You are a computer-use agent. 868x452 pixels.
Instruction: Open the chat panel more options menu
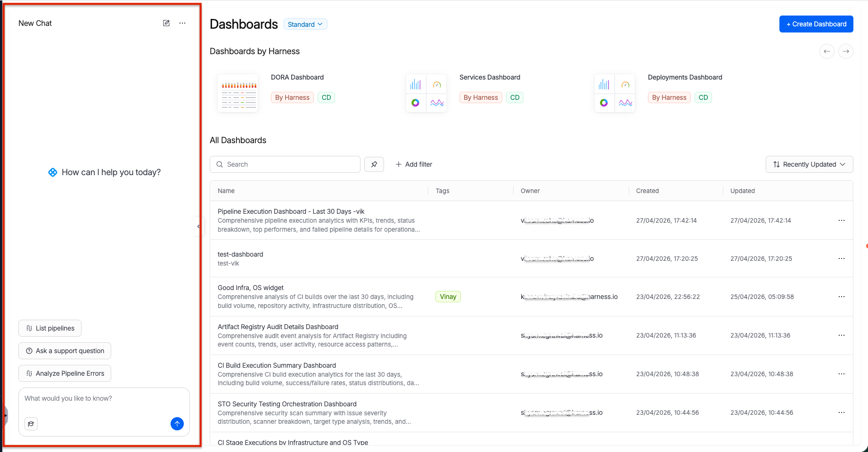[x=182, y=23]
